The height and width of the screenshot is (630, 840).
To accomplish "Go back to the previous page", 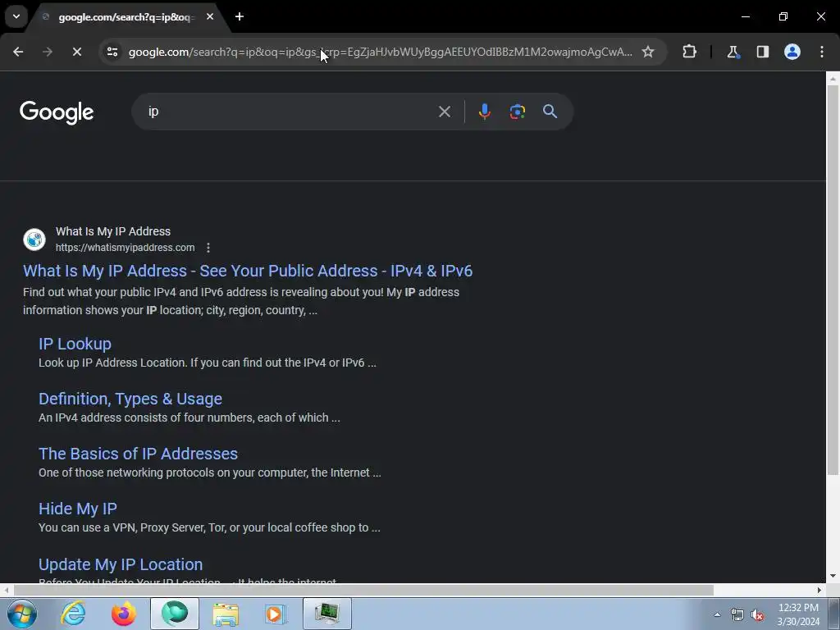I will 18,52.
